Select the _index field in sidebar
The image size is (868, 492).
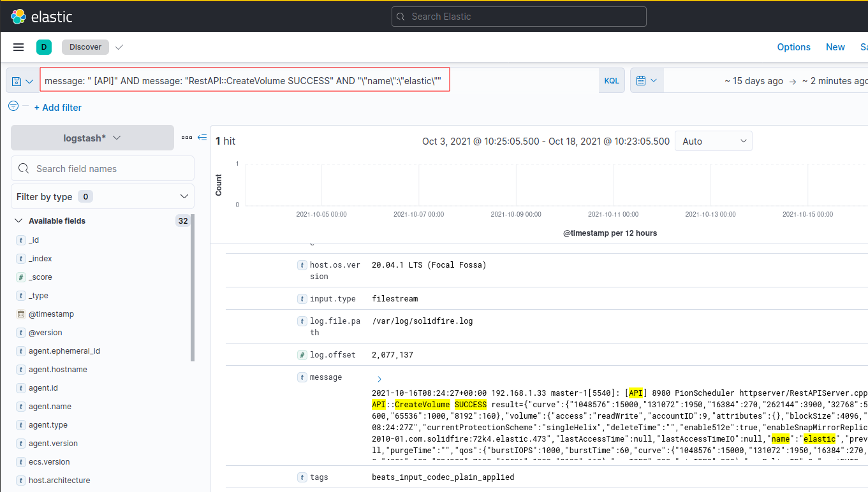click(40, 259)
